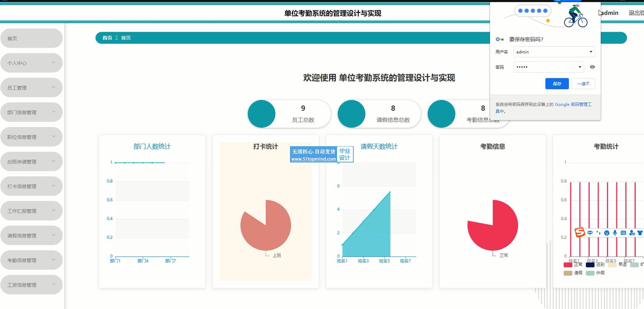This screenshot has width=644, height=309.
Task: Click the blue 保存 button
Action: 557,84
